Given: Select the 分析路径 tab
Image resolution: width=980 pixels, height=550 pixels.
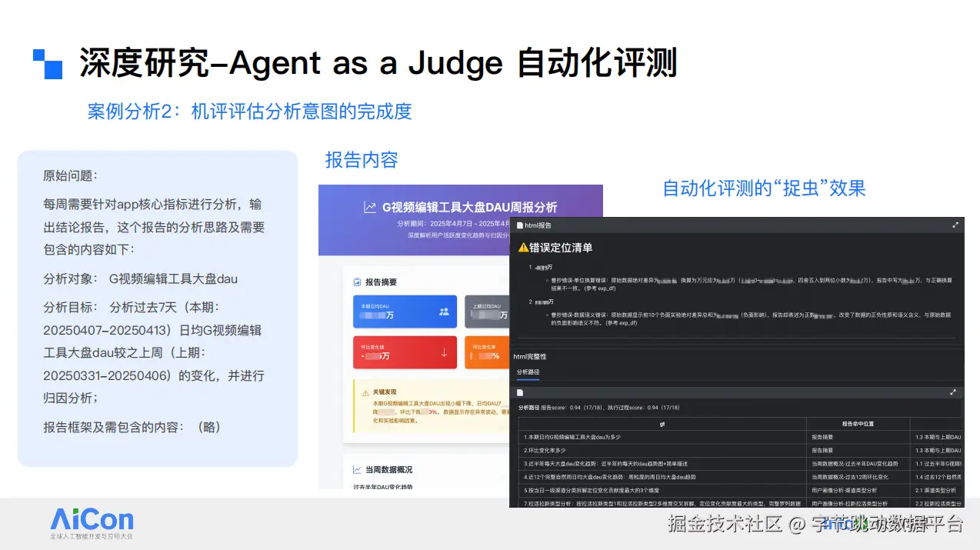Looking at the screenshot, I should click(528, 372).
